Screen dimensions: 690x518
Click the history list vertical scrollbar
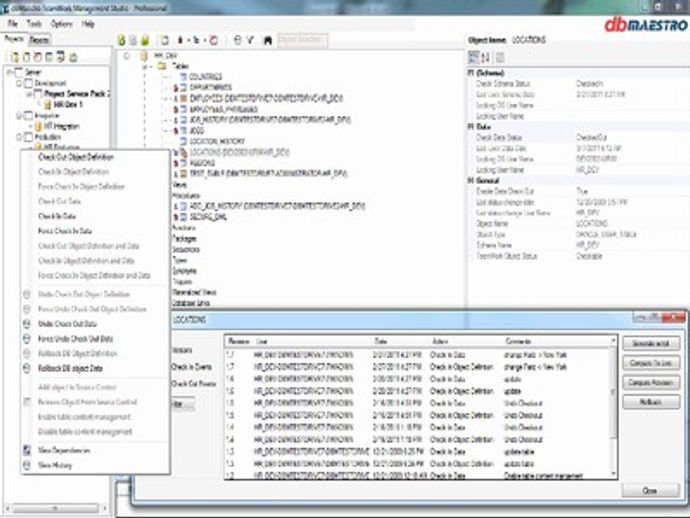(613, 409)
